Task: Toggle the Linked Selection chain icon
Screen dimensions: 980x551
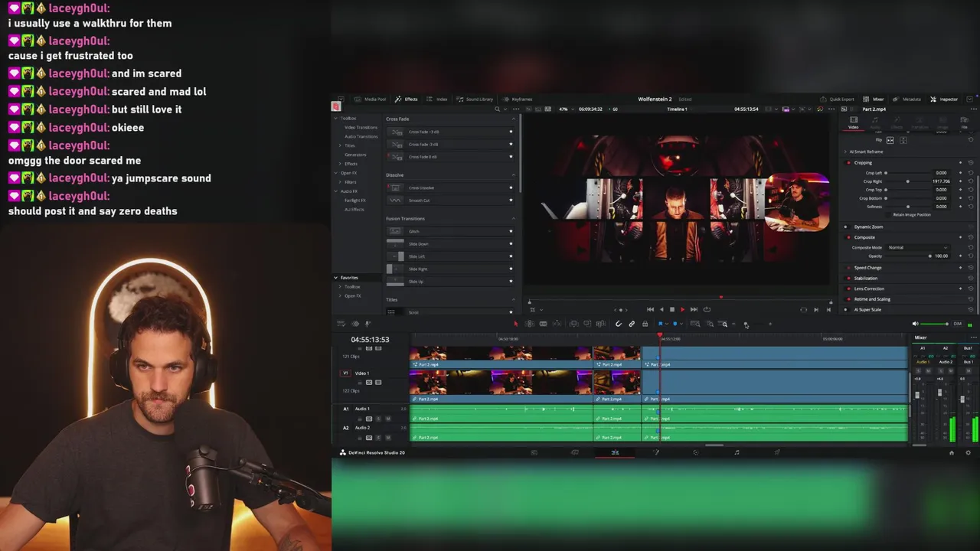Action: coord(632,324)
